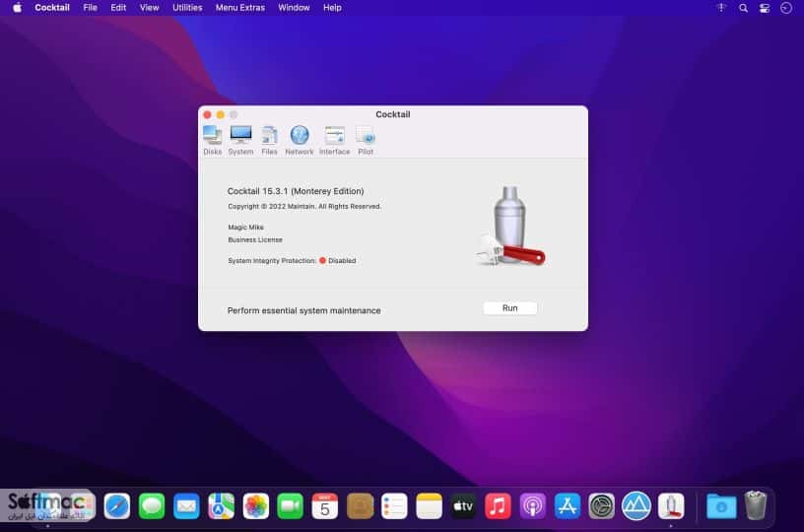The height and width of the screenshot is (532, 804).
Task: Open the File menu
Action: pos(91,8)
